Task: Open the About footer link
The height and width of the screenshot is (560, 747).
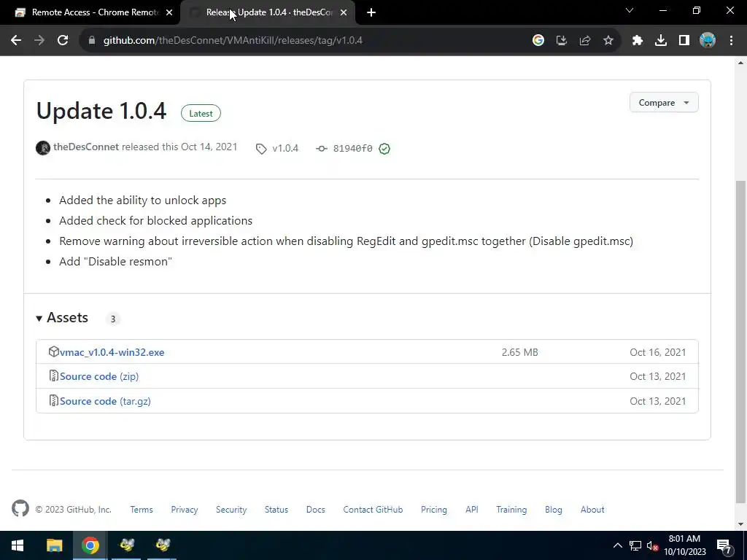Action: [592, 510]
